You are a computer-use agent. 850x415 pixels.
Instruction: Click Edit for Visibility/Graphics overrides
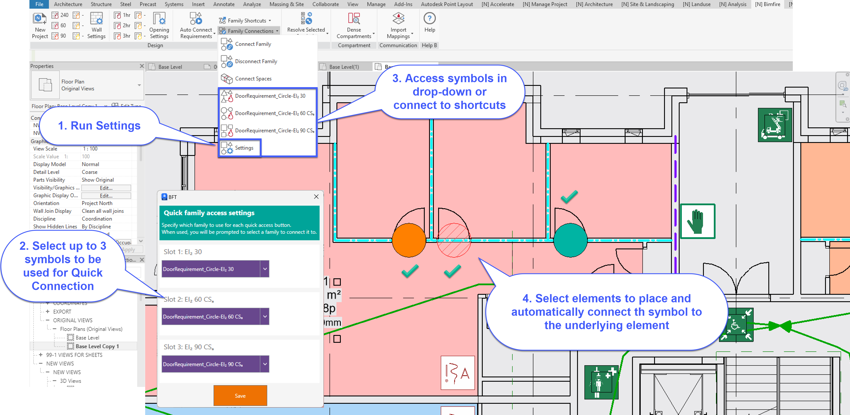coord(106,187)
